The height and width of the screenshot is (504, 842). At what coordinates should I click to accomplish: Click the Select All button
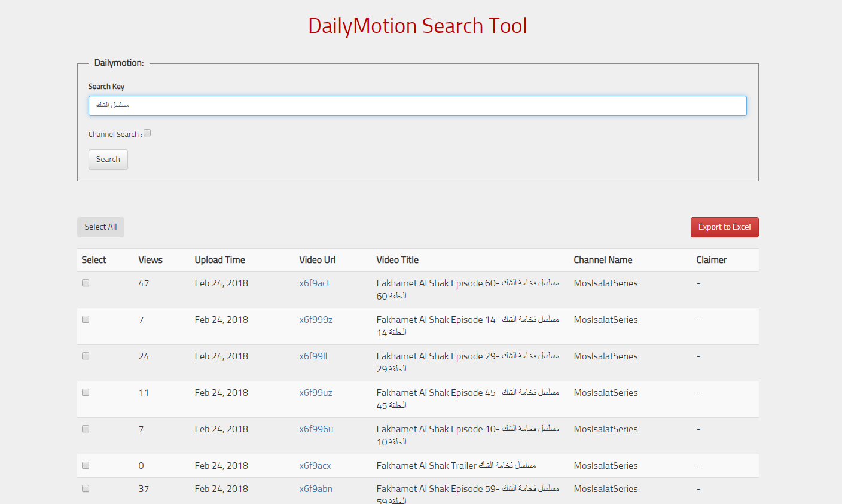(100, 227)
